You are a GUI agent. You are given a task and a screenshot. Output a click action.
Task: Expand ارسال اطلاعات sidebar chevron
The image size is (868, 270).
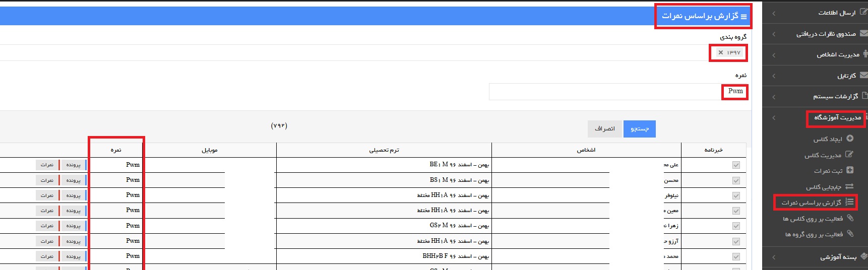coord(774,13)
